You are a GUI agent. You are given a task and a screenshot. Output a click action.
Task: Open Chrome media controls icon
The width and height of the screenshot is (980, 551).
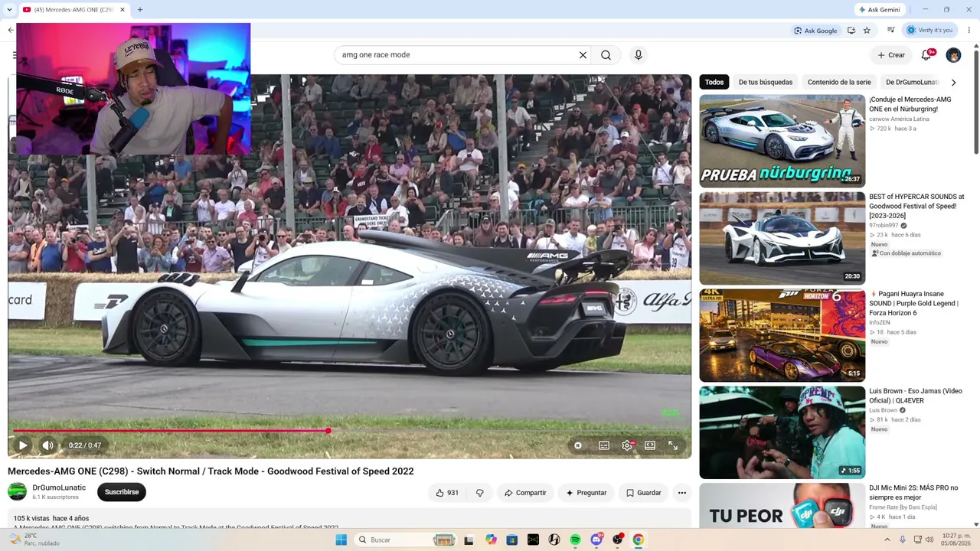pos(891,31)
